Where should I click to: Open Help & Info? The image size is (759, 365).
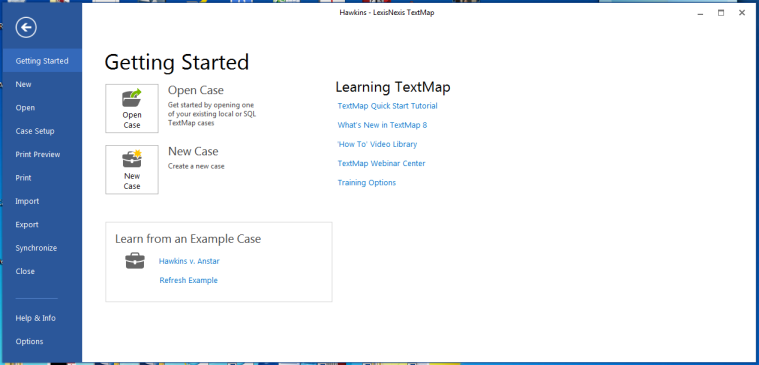coord(35,318)
